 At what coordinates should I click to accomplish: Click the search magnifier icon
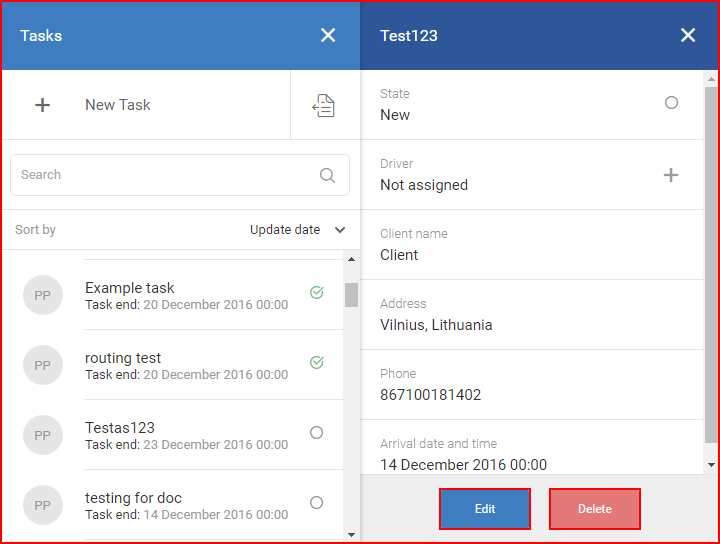click(x=327, y=175)
